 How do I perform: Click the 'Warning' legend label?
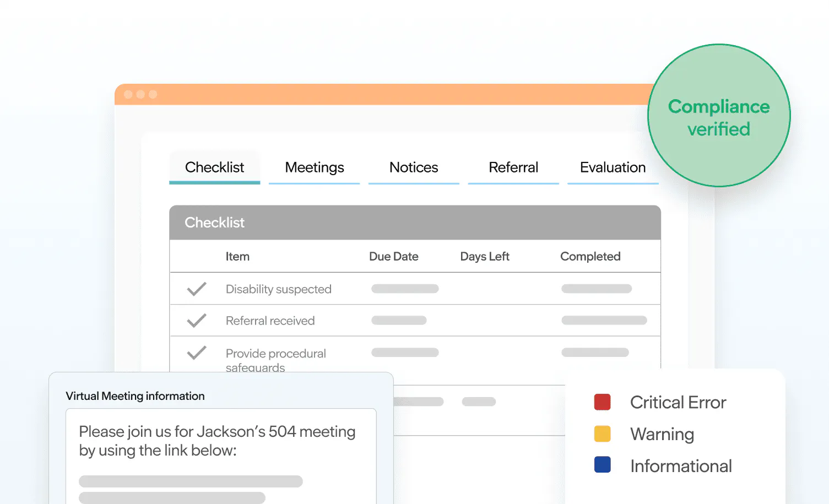click(662, 435)
